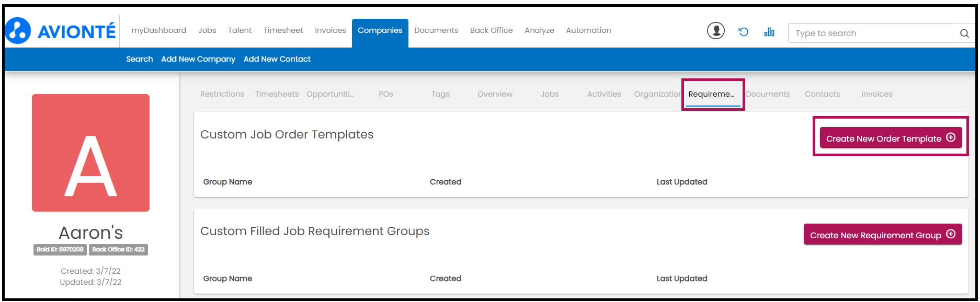Switch to the Organization tab
Image resolution: width=980 pixels, height=302 pixels.
[658, 94]
